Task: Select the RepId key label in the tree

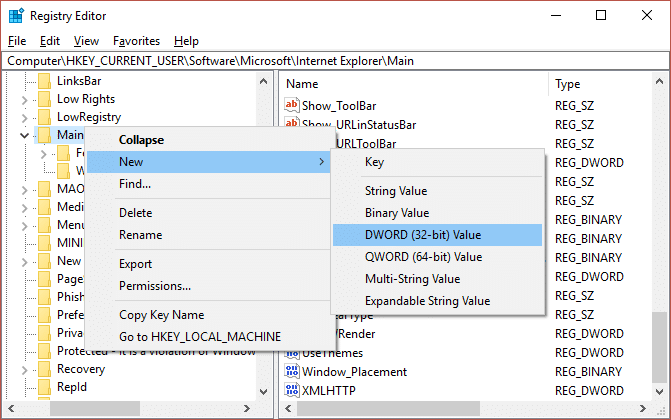Action: pyautogui.click(x=72, y=387)
